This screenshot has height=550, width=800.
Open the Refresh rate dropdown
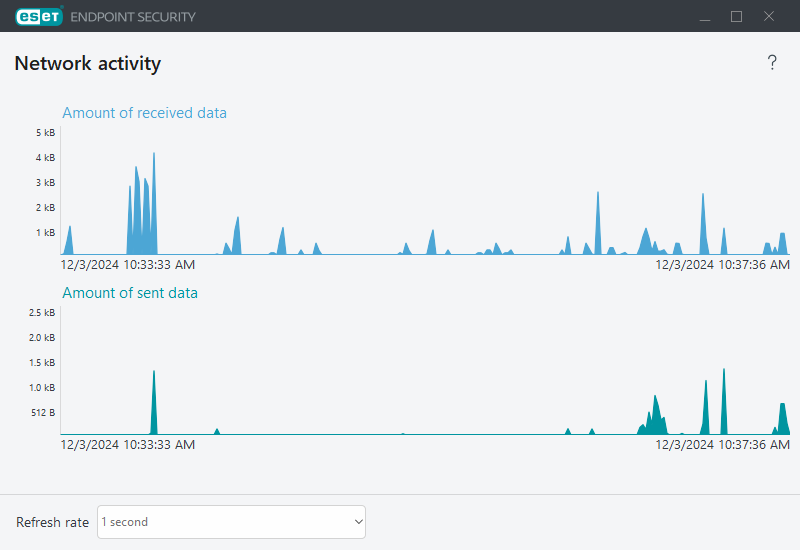[x=231, y=522]
